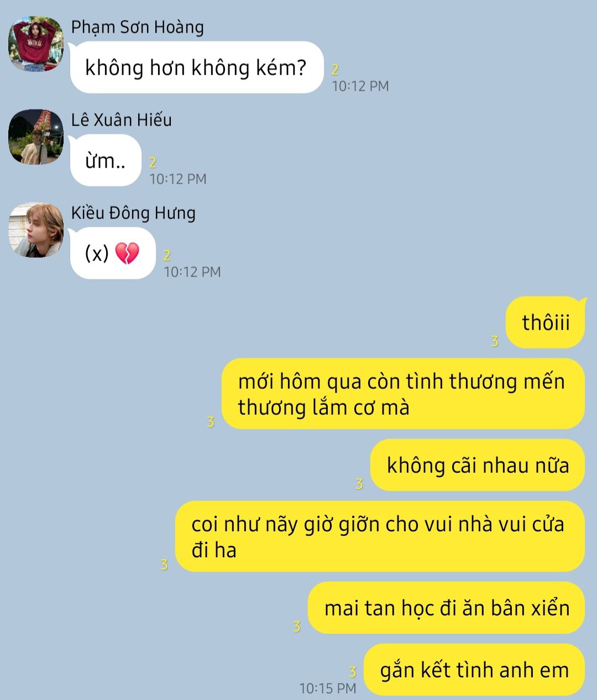
Task: Tap unread count beside 'thôiii' message
Action: pyautogui.click(x=495, y=341)
